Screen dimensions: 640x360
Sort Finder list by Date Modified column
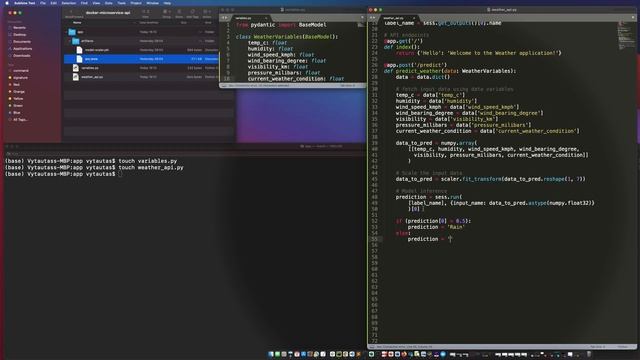(x=149, y=23)
